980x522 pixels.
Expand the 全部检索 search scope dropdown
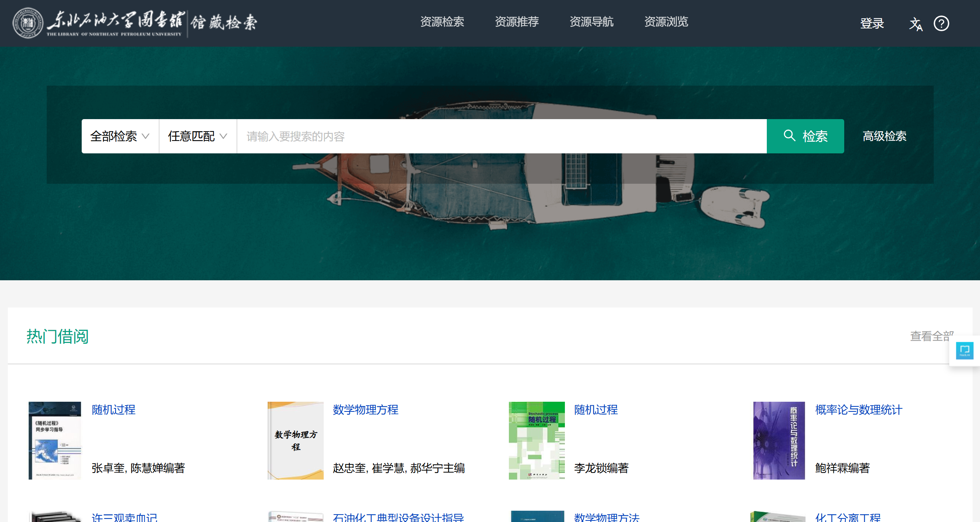click(120, 136)
